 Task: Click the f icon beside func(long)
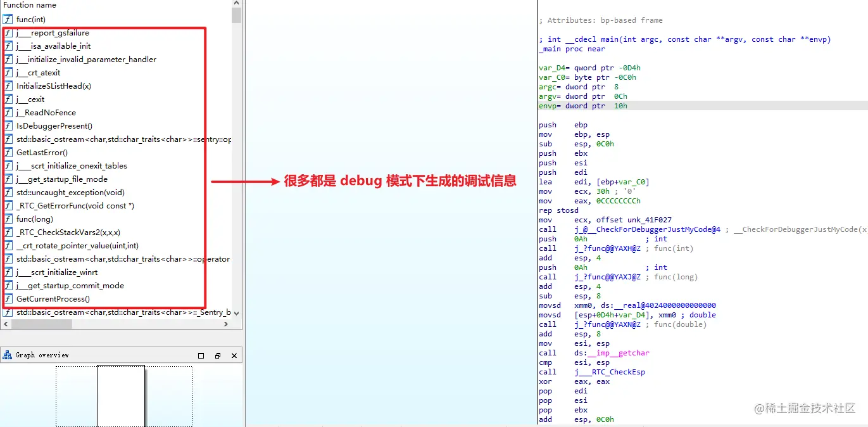8,219
